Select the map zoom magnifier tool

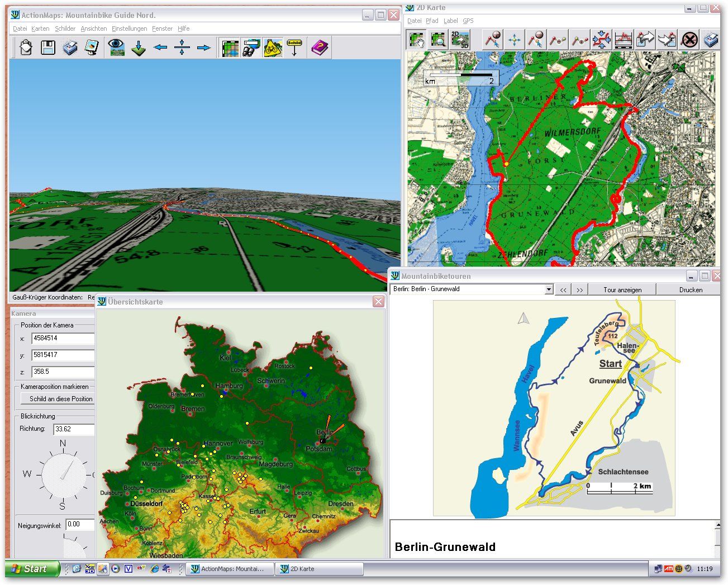(439, 40)
